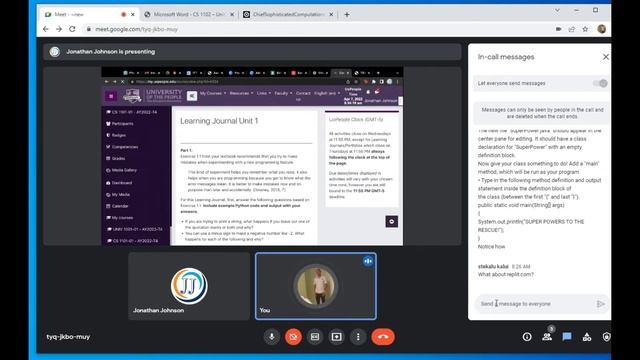Show the participants list icon
This screenshot has height=360, width=640.
coord(547,337)
